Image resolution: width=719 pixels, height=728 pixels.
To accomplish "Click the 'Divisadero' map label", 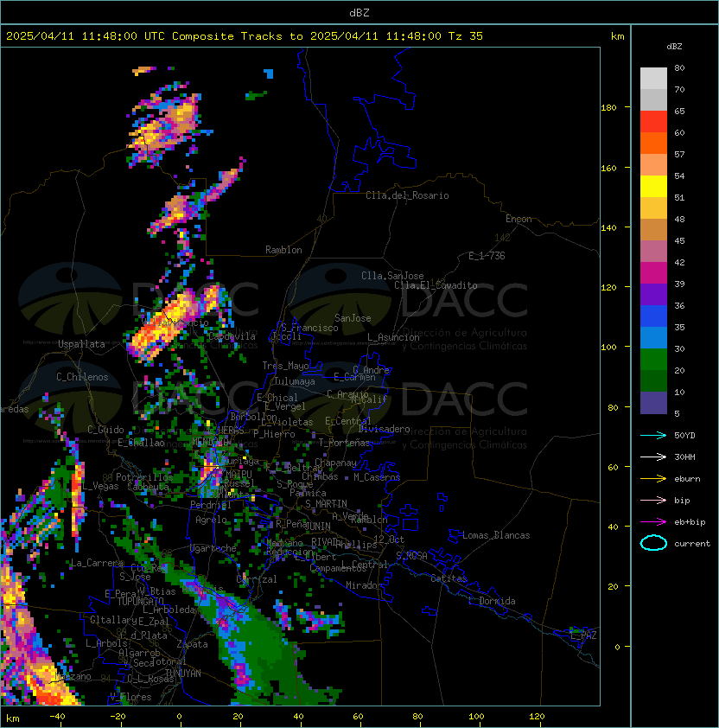I will point(384,429).
